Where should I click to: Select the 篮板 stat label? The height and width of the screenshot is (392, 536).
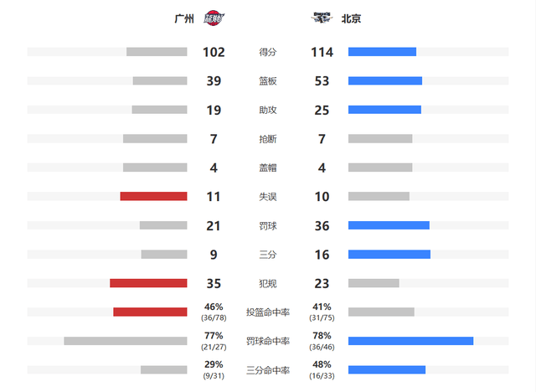[268, 81]
